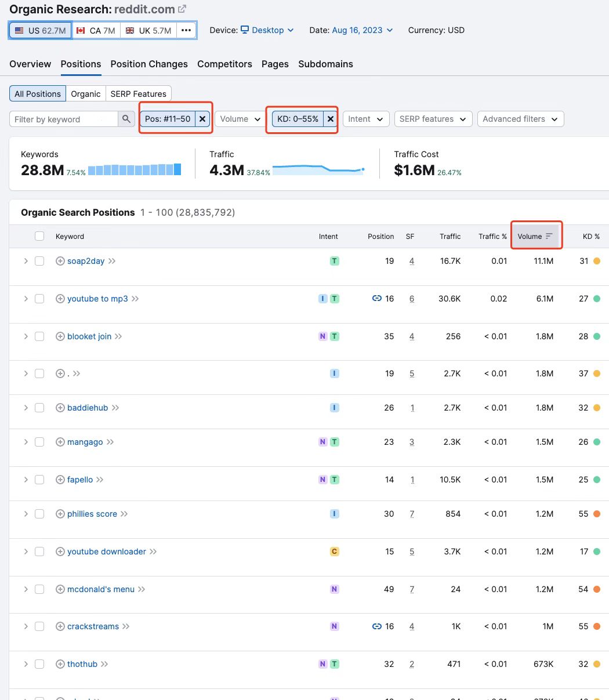This screenshot has width=609, height=700.
Task: Remove the Pos: #11–50 filter
Action: [202, 119]
